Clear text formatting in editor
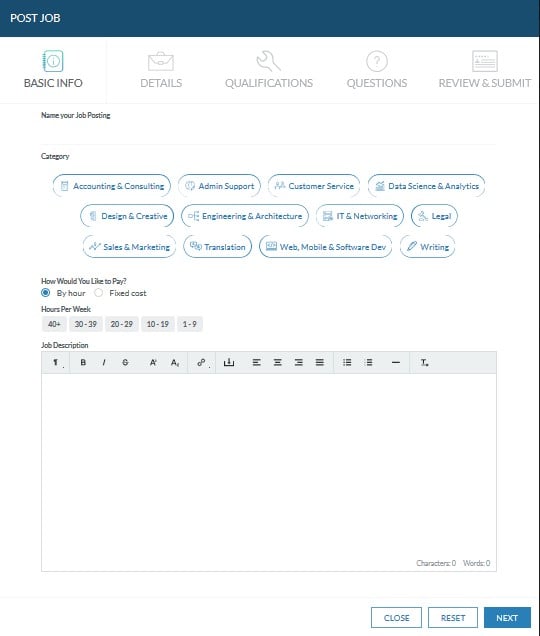Screen dimensions: 540x636 (424, 363)
